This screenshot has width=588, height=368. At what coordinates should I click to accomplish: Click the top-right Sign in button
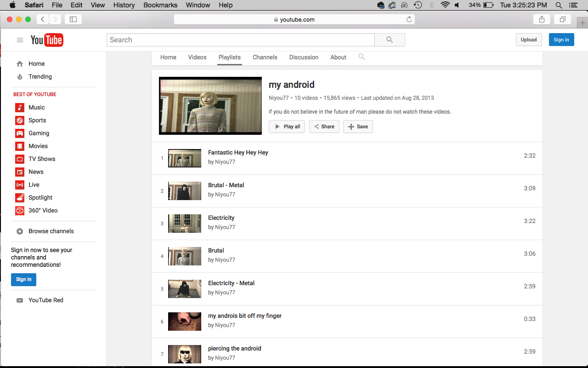[561, 40]
